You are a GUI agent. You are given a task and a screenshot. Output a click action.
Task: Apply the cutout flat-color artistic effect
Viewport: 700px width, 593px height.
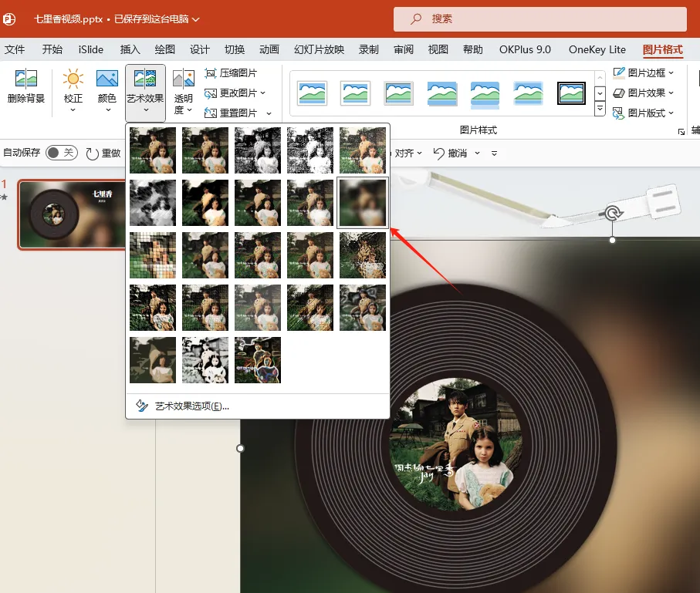click(153, 360)
